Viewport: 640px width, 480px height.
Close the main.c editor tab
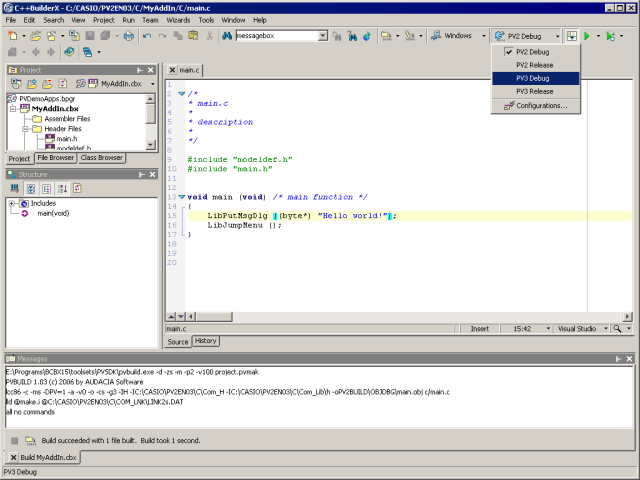(x=172, y=70)
